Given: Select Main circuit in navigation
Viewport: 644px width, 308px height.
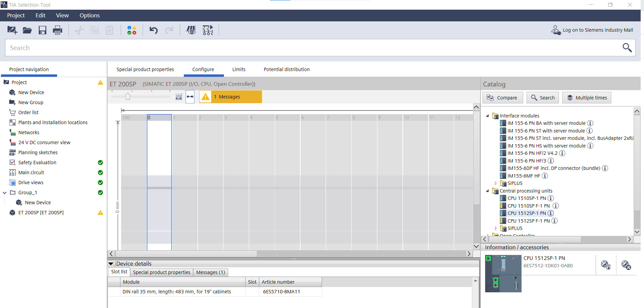Looking at the screenshot, I should click(31, 173).
